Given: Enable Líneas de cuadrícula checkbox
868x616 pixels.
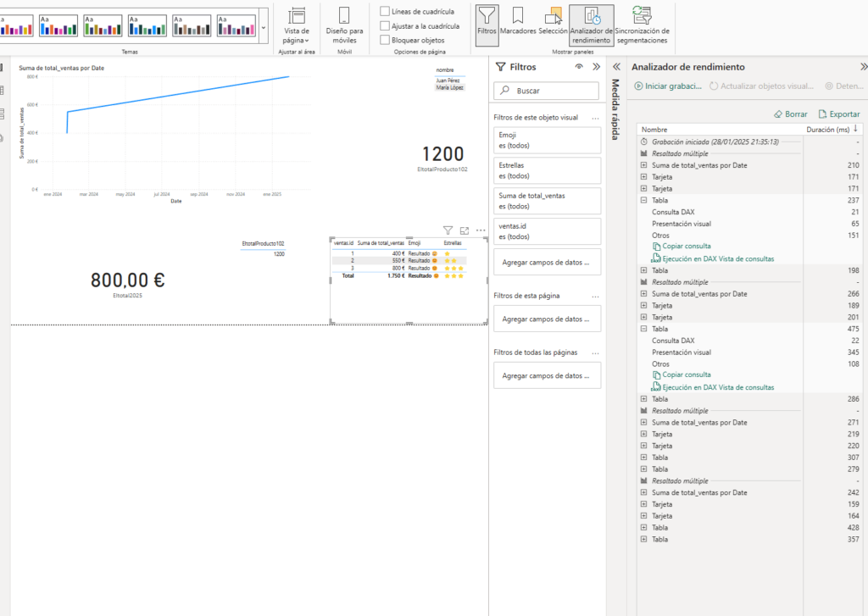Looking at the screenshot, I should click(386, 12).
